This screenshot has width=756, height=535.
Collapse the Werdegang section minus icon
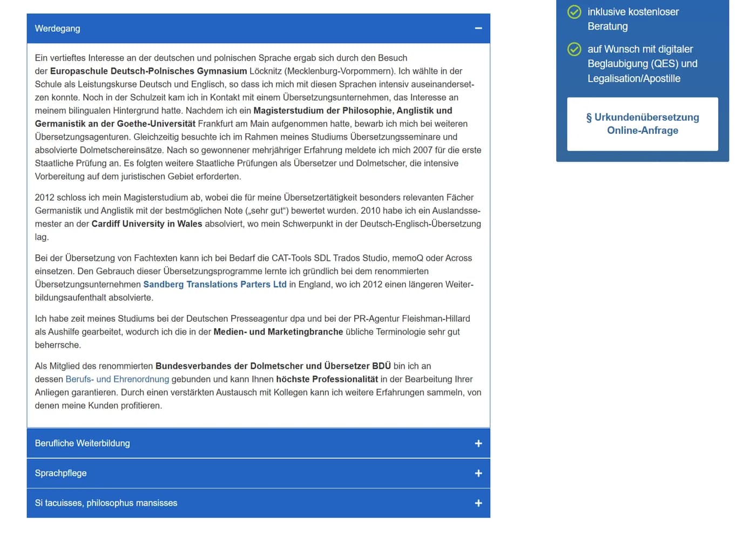(478, 28)
